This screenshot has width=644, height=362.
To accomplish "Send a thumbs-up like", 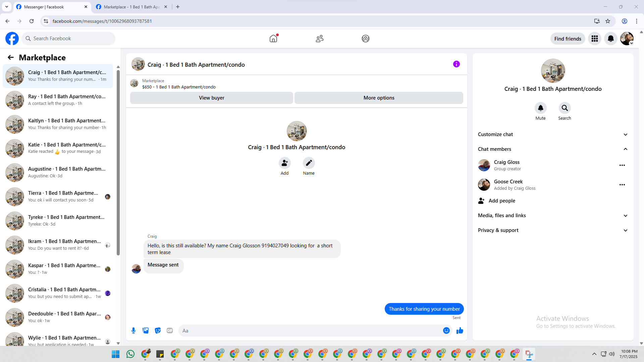I will tap(460, 330).
